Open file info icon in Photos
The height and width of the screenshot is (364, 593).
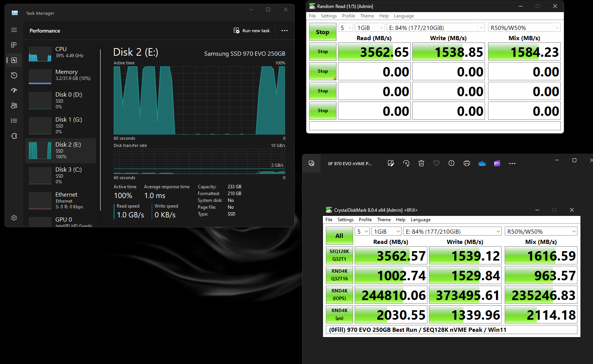click(452, 163)
